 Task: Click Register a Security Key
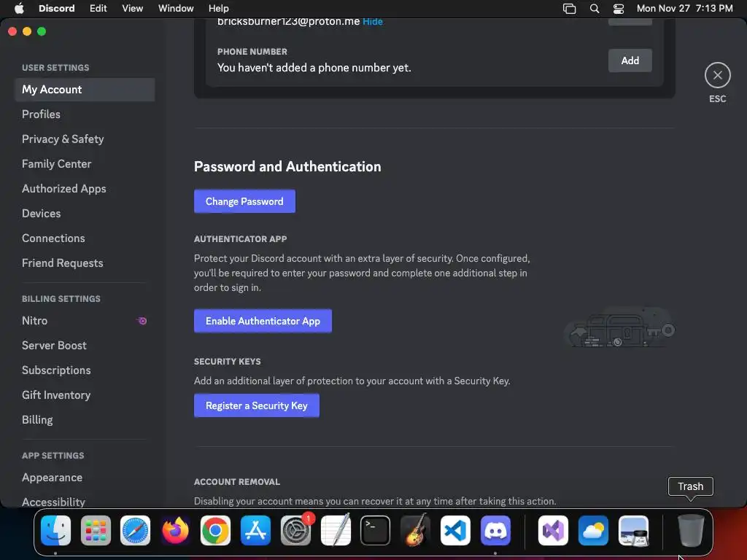click(256, 405)
